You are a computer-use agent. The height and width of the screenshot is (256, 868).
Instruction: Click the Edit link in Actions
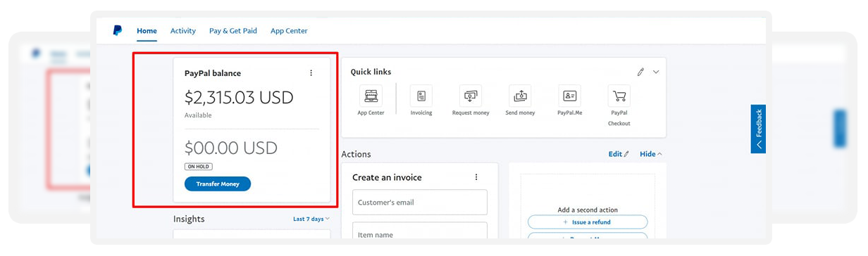(619, 154)
